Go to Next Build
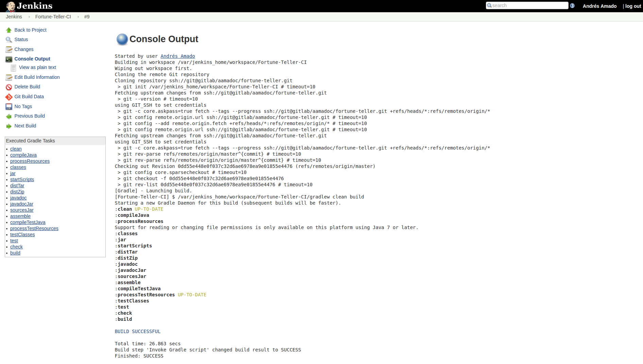The image size is (643, 364). pyautogui.click(x=25, y=126)
